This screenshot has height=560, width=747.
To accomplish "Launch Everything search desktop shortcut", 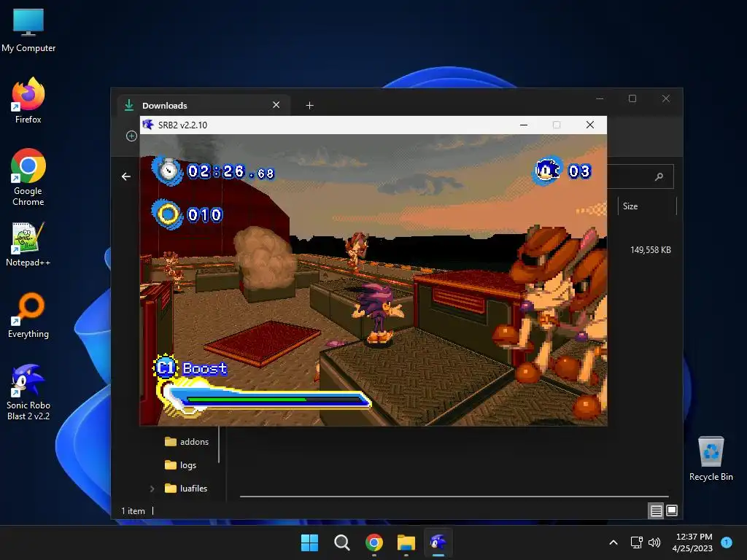I will [28, 315].
